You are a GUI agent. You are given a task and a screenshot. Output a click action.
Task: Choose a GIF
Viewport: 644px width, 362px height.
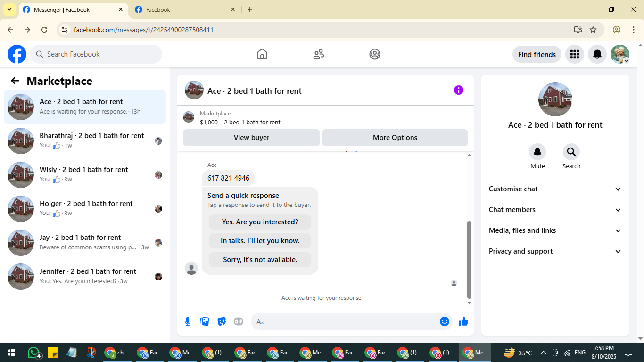(x=239, y=321)
